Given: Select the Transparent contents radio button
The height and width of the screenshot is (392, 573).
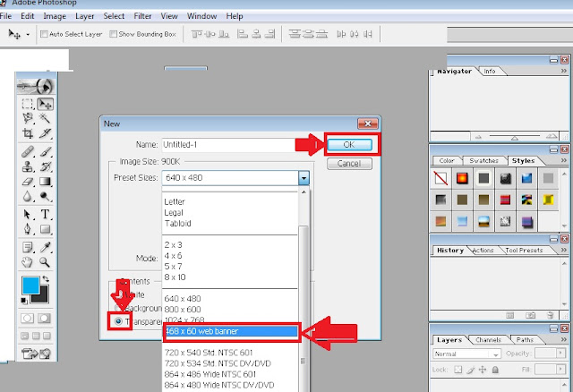Looking at the screenshot, I should [118, 321].
